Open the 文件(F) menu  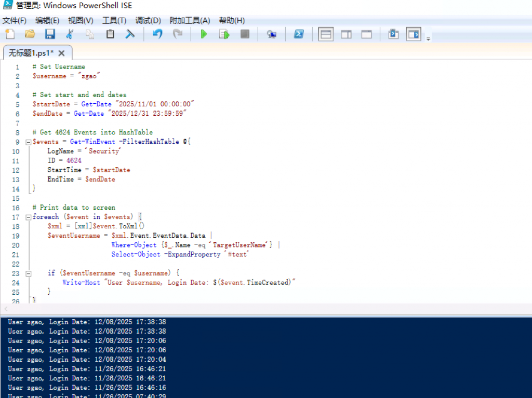15,20
